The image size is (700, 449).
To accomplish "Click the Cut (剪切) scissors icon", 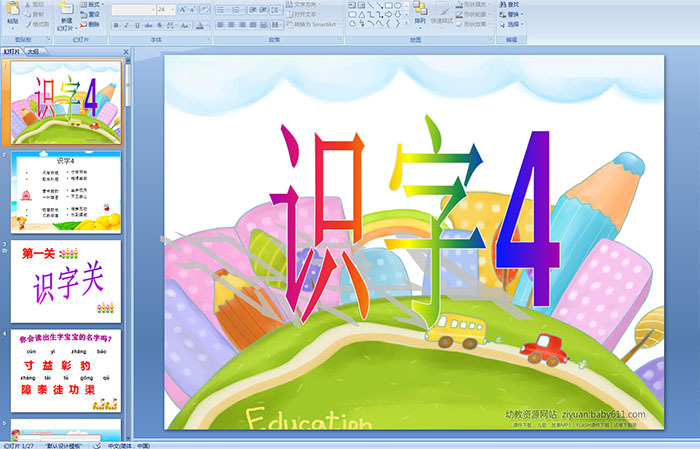I will [x=28, y=4].
